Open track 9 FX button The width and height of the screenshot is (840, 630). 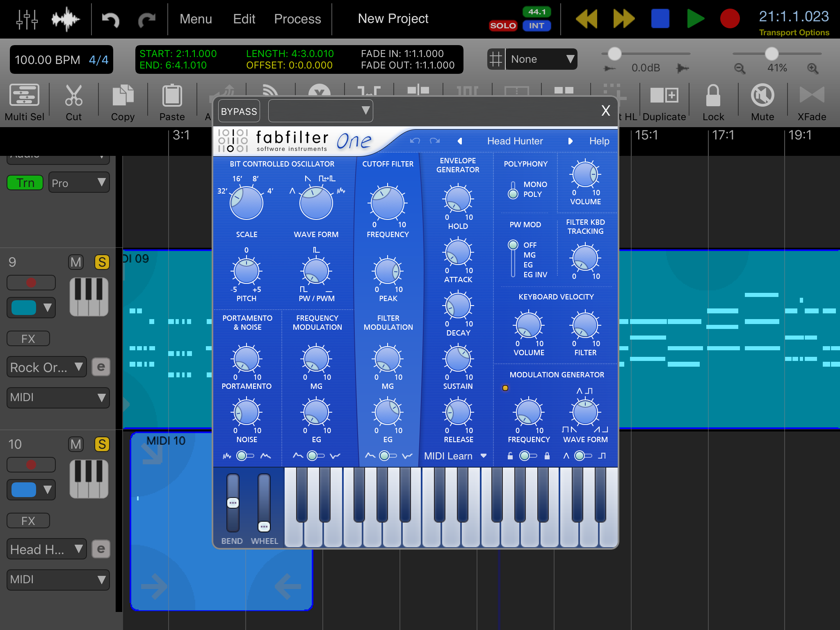(x=28, y=339)
